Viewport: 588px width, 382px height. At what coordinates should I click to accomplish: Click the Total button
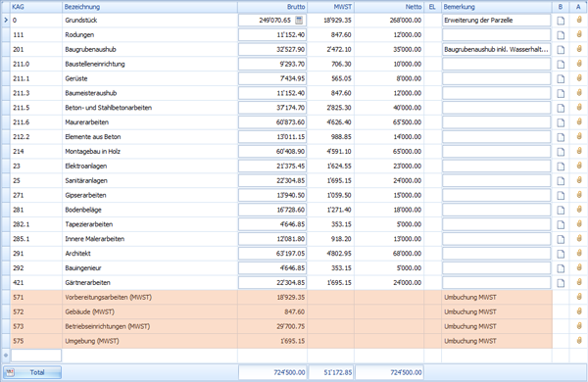[x=32, y=372]
